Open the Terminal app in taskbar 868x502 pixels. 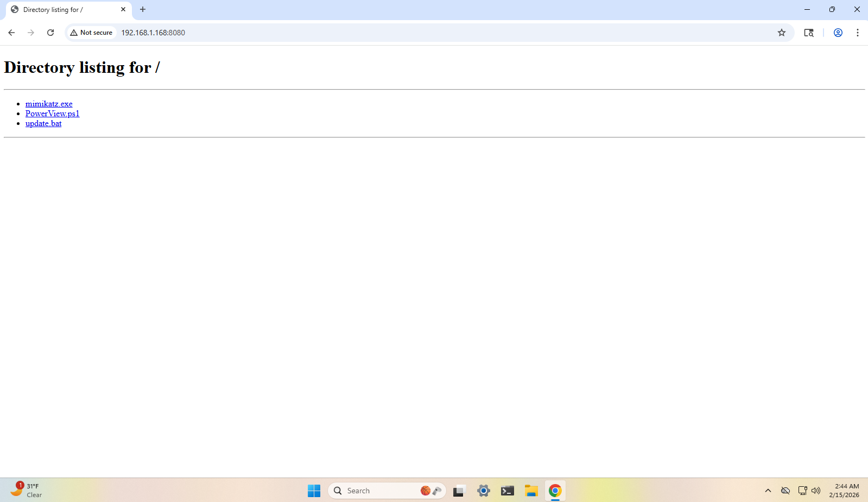tap(507, 491)
